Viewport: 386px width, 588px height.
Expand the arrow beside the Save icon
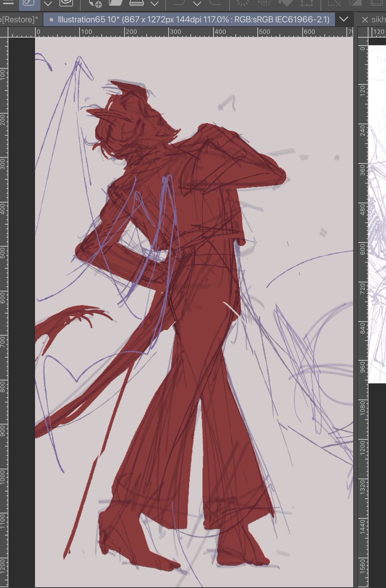tap(154, 4)
